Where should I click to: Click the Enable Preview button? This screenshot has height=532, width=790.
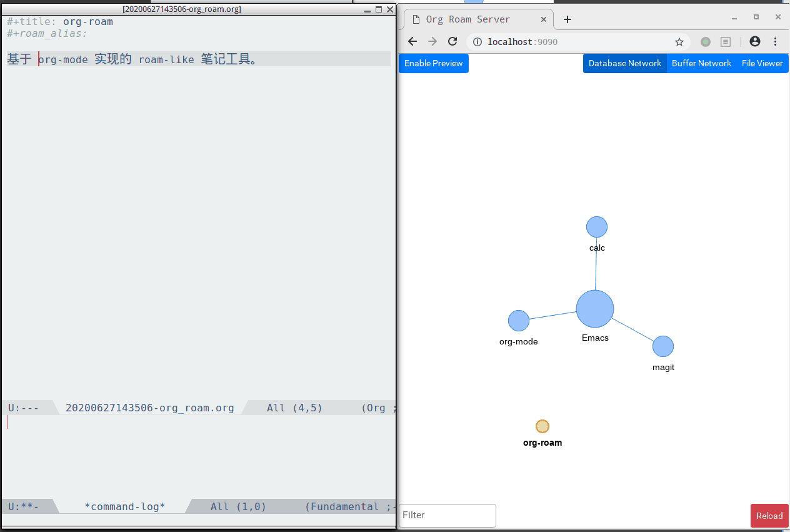(x=434, y=63)
